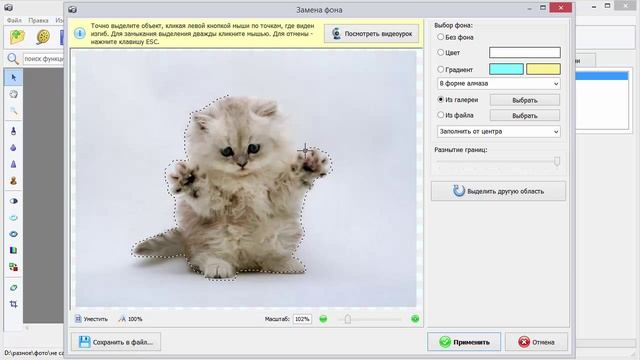The image size is (640, 360).
Task: Open the Файл menu in main window
Action: coord(14,20)
